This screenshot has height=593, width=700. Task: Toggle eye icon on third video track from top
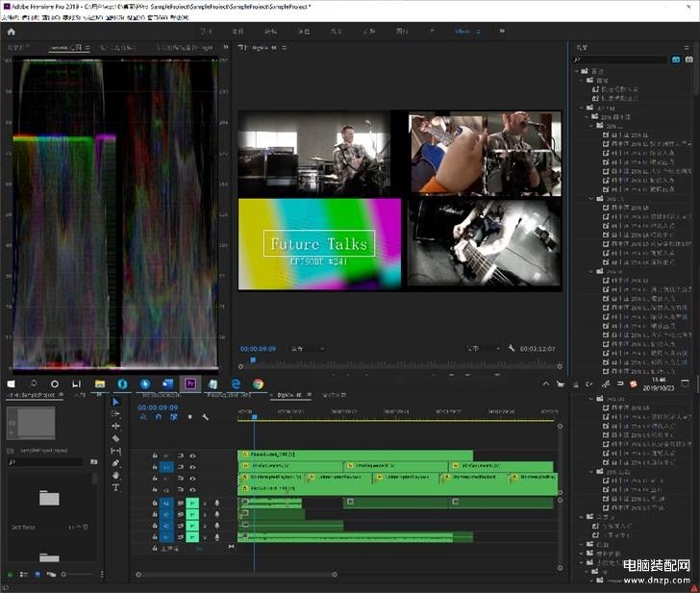pos(193,478)
